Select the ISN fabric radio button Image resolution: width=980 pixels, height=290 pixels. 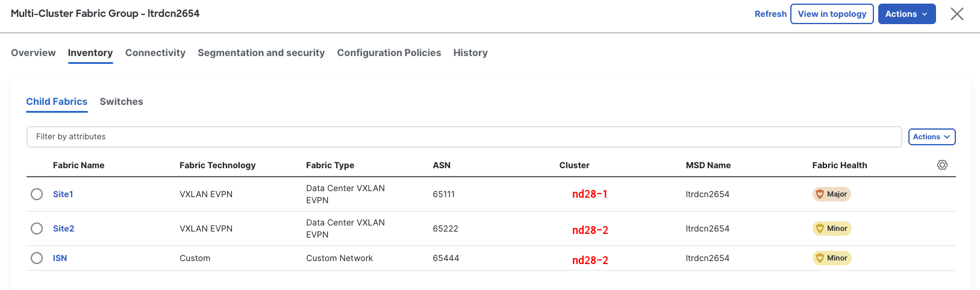[37, 258]
